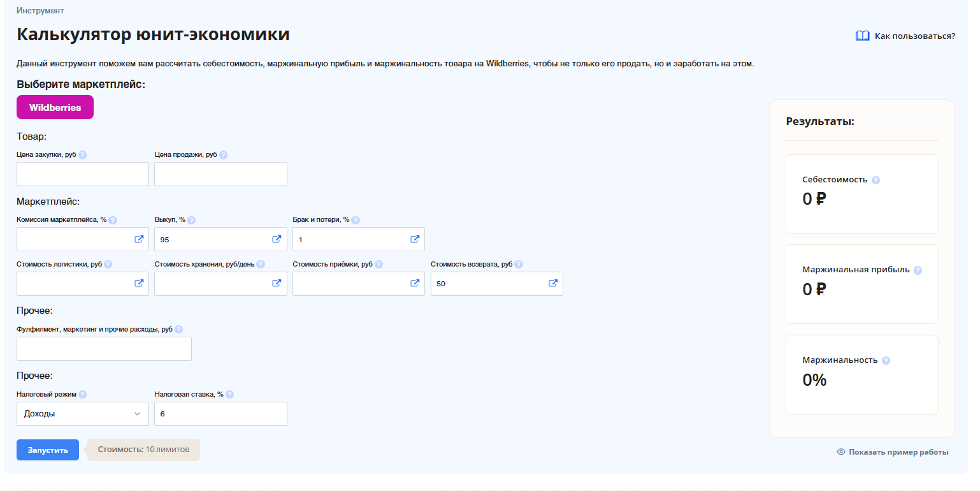Click eye icon next to Показать пример работы
Screen dimensions: 980x491
coord(841,452)
